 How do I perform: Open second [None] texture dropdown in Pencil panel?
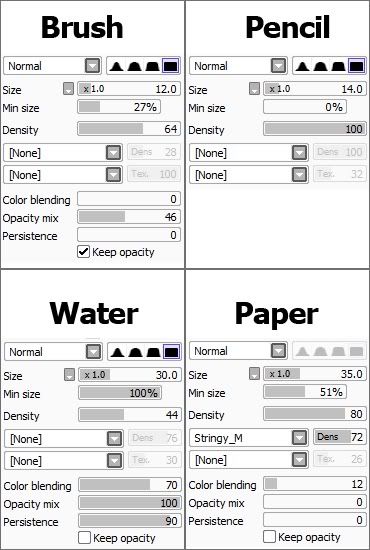249,175
